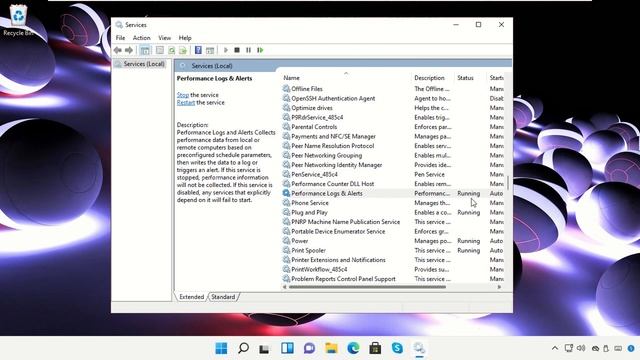This screenshot has height=360, width=640.
Task: Click the Export List toolbar icon
Action: tap(183, 50)
